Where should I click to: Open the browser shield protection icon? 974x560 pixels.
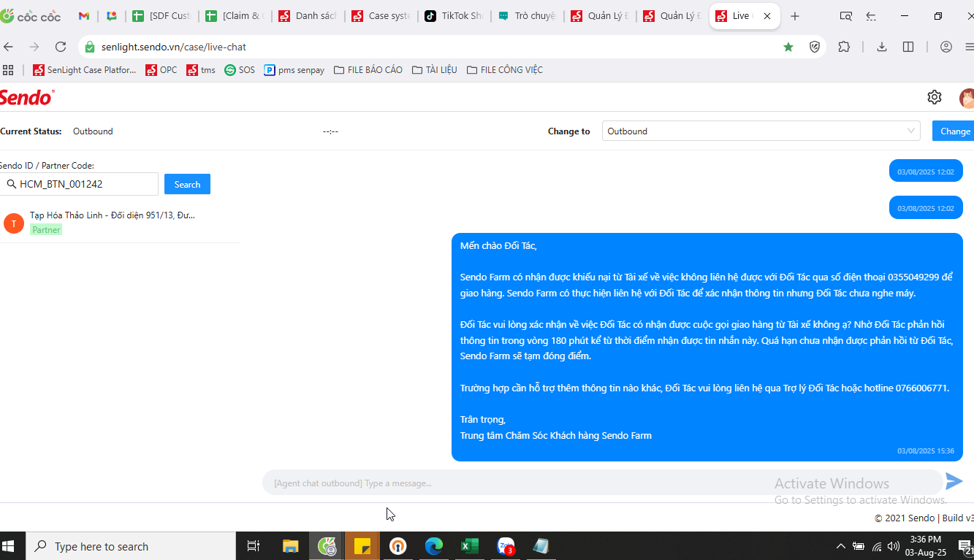[x=815, y=47]
